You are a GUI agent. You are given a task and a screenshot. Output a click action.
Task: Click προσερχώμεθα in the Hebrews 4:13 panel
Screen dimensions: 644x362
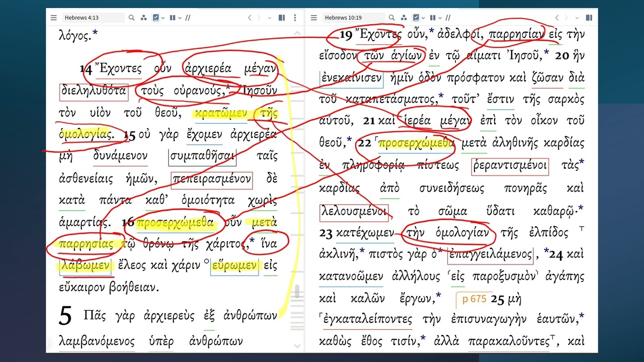tap(175, 223)
